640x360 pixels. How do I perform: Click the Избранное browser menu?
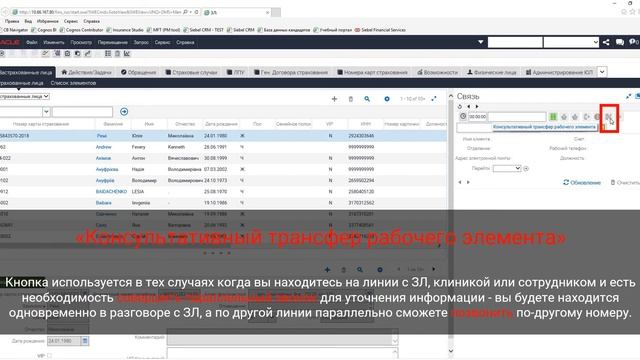47,21
